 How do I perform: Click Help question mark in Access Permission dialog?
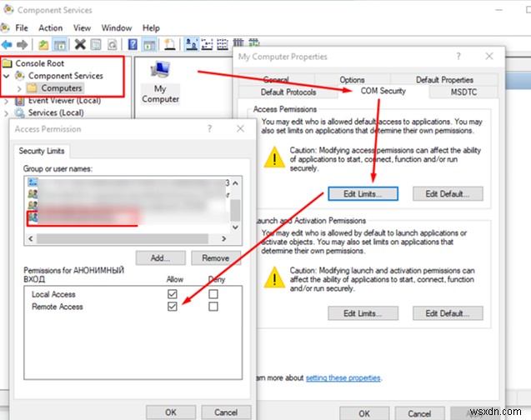click(x=209, y=128)
